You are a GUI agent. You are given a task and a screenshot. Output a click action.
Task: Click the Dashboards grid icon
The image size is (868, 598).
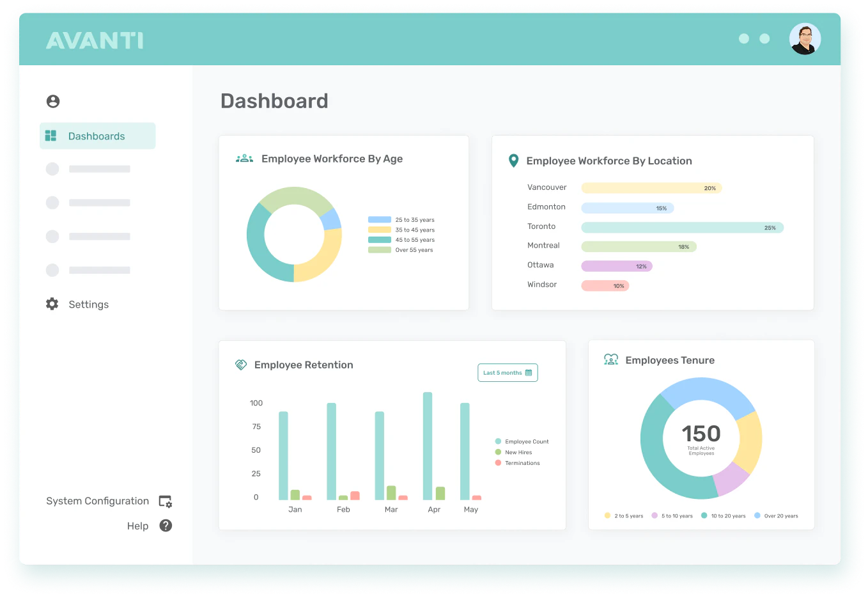50,136
